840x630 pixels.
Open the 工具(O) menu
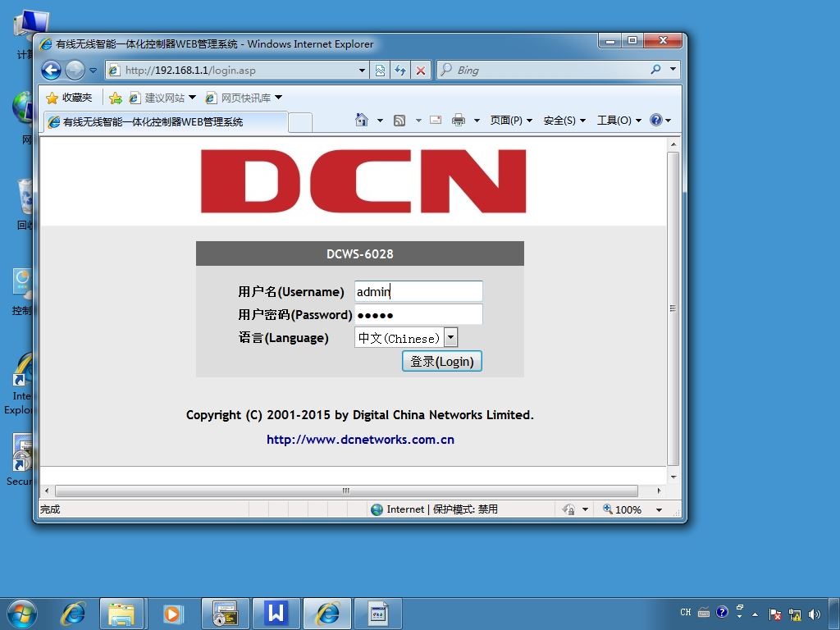(619, 121)
